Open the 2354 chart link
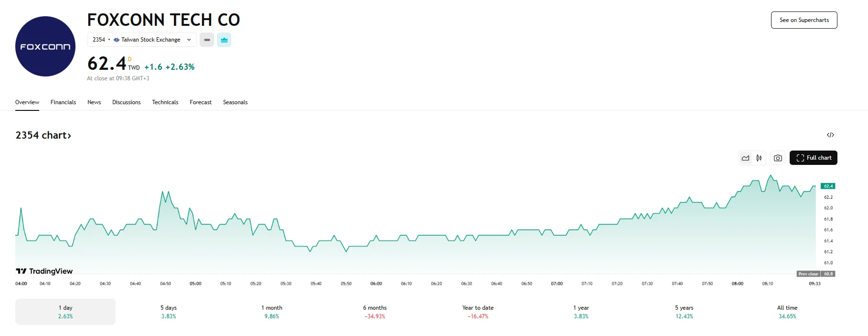The height and width of the screenshot is (336, 868). 43,135
